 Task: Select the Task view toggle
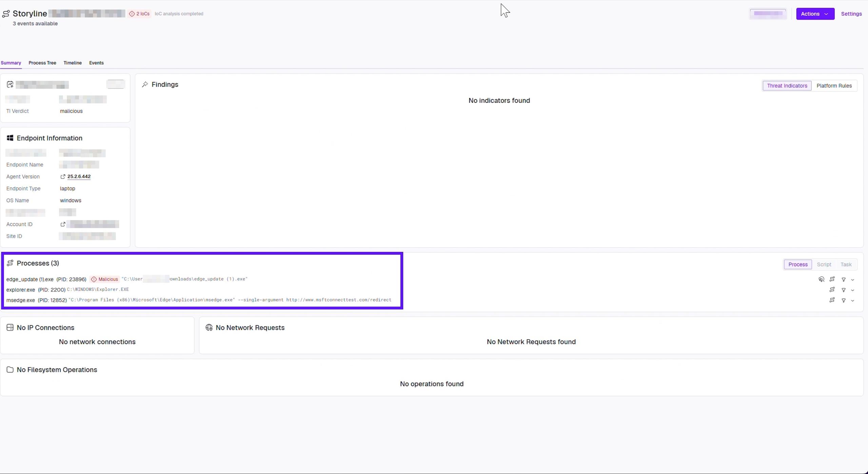pyautogui.click(x=846, y=264)
